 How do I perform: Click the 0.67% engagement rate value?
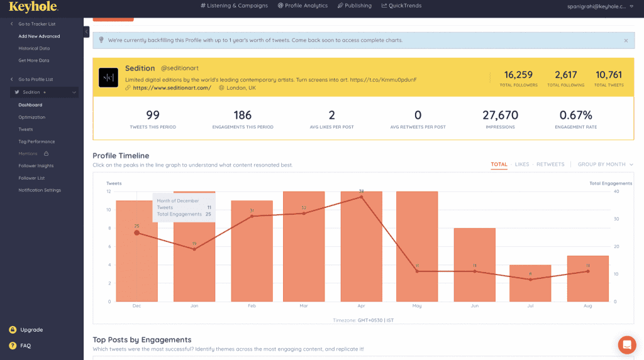pos(576,116)
